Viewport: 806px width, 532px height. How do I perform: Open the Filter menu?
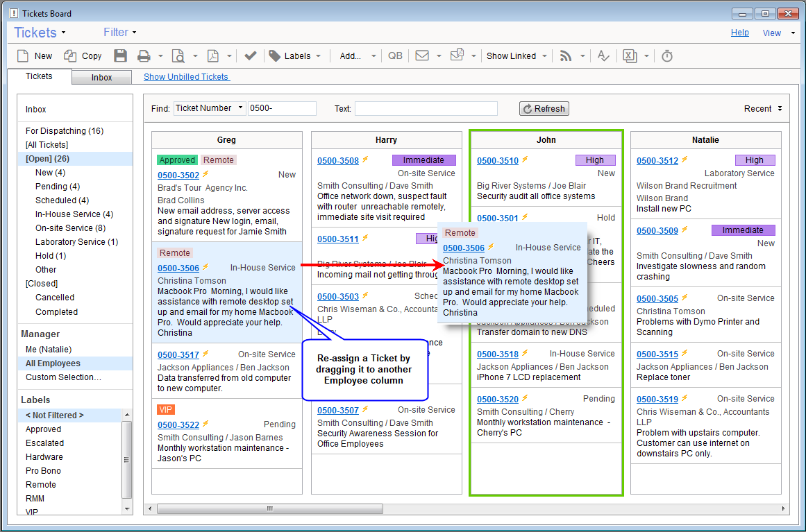tap(119, 33)
